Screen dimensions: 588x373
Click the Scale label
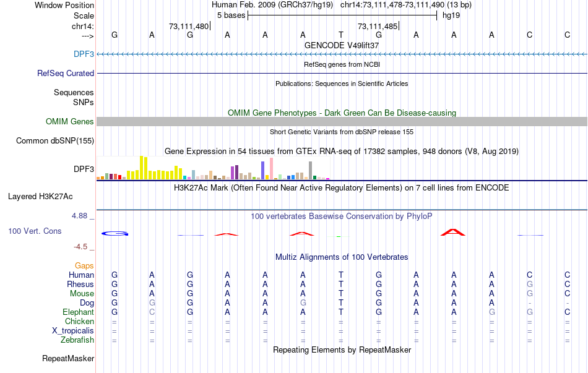tap(84, 15)
